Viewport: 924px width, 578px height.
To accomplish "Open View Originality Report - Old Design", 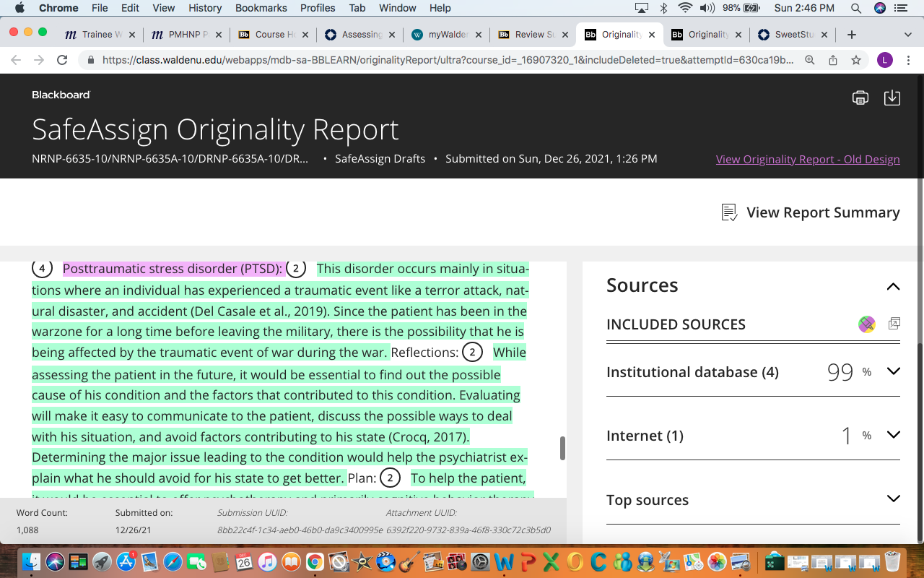I will point(808,159).
